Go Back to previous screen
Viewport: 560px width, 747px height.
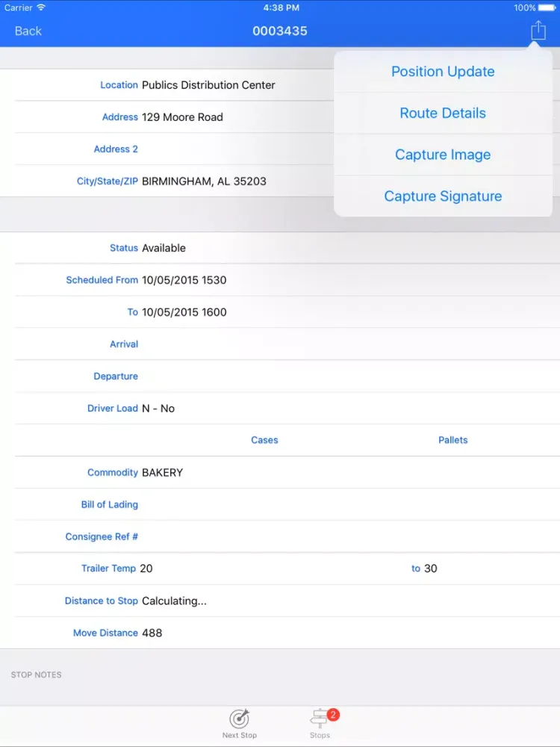[x=28, y=31]
